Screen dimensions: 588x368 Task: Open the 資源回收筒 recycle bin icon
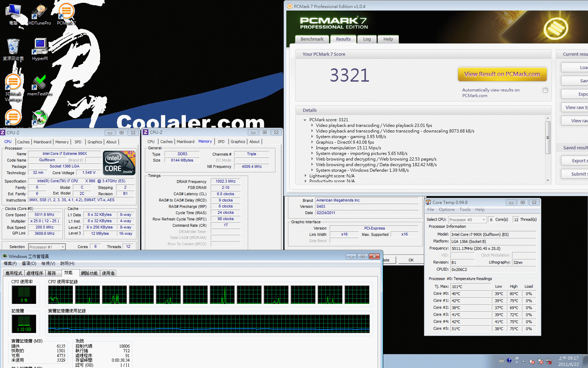tap(13, 49)
